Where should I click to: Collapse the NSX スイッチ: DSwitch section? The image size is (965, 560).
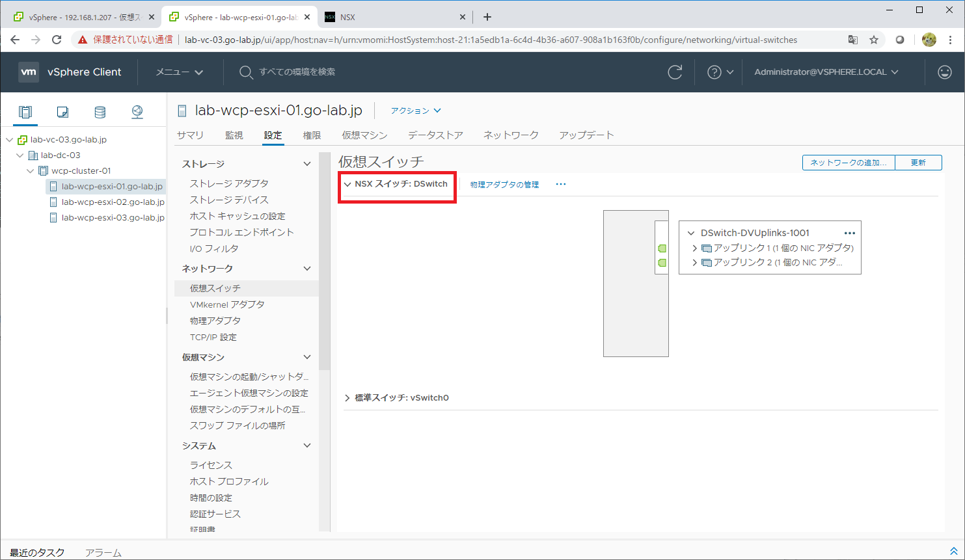click(x=347, y=184)
